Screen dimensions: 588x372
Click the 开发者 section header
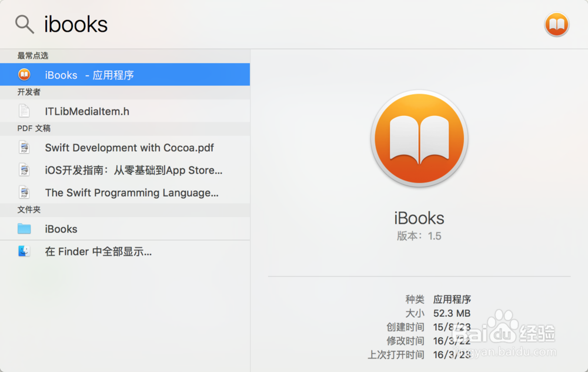[x=29, y=92]
